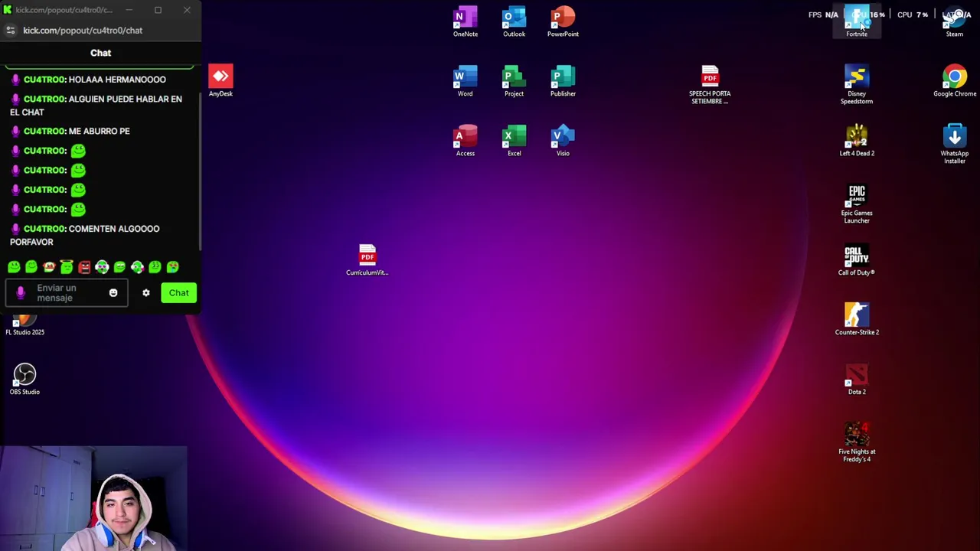Click the green Chat send button
The image size is (980, 551).
click(x=178, y=292)
